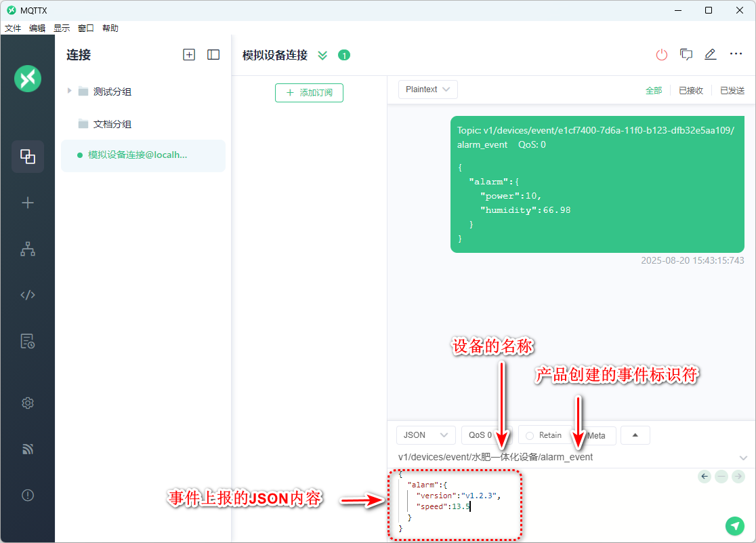Click the Meta button

tap(597, 435)
